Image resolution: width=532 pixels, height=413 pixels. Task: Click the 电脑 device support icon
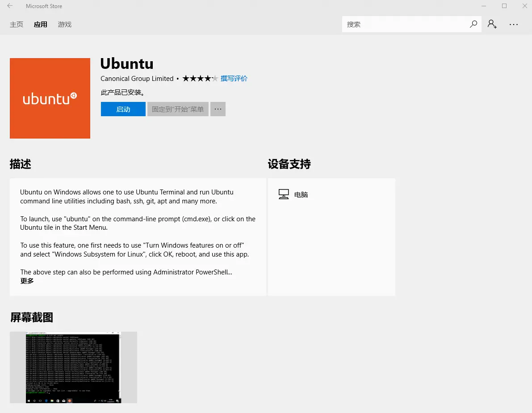[x=283, y=194]
